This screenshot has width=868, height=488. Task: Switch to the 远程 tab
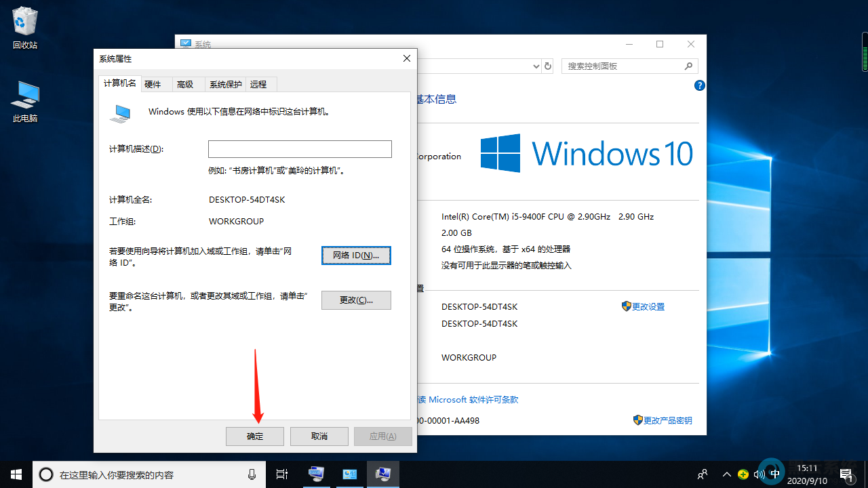click(260, 83)
